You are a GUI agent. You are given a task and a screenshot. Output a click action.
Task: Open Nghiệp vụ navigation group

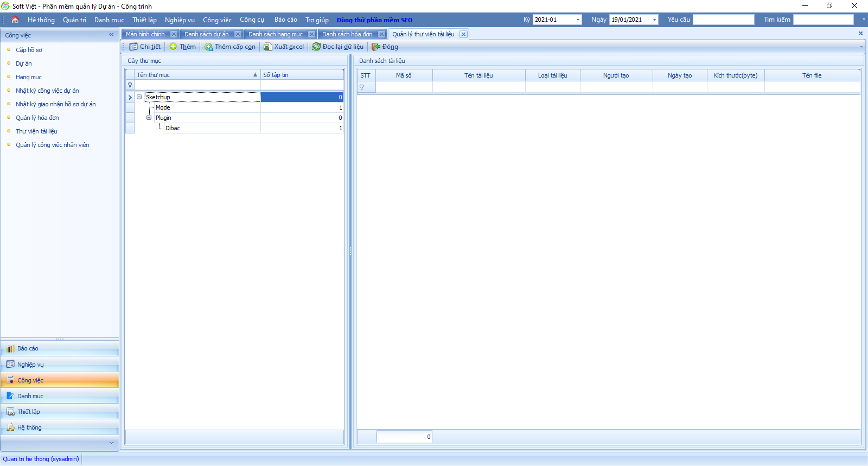click(x=60, y=364)
